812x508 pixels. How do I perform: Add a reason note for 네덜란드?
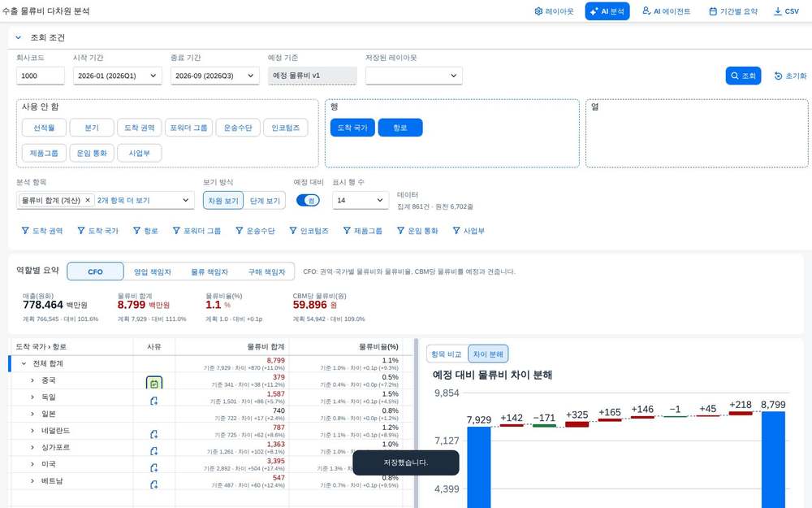tap(153, 434)
